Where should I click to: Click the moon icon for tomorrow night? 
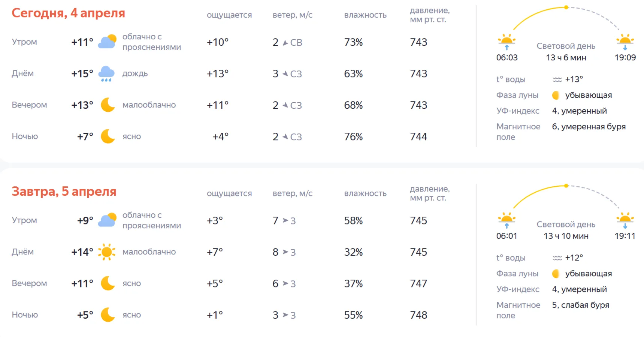pyautogui.click(x=108, y=315)
